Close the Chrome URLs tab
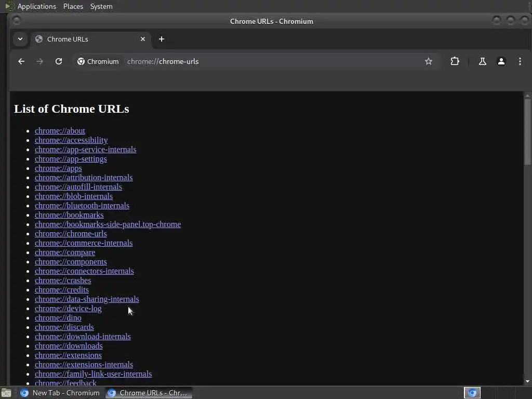Image resolution: width=532 pixels, height=399 pixels. click(143, 39)
